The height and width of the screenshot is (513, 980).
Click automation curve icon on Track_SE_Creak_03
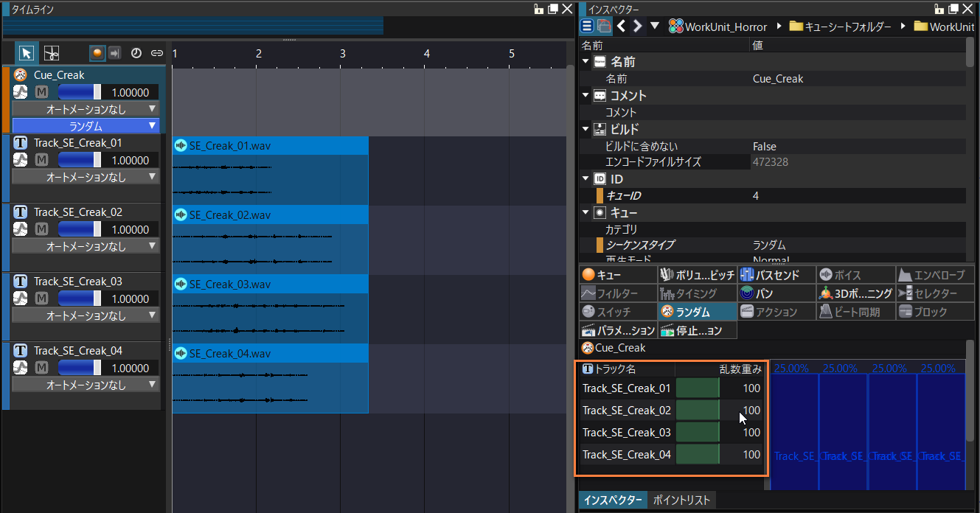[x=21, y=299]
